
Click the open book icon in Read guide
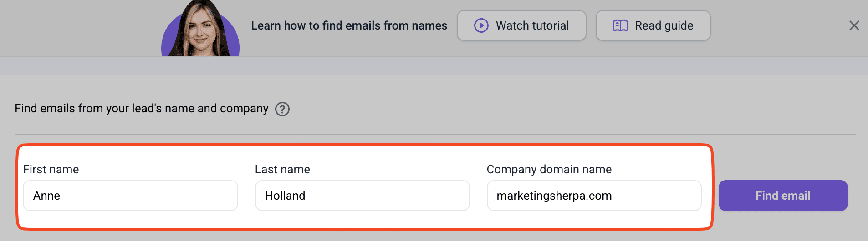point(620,25)
